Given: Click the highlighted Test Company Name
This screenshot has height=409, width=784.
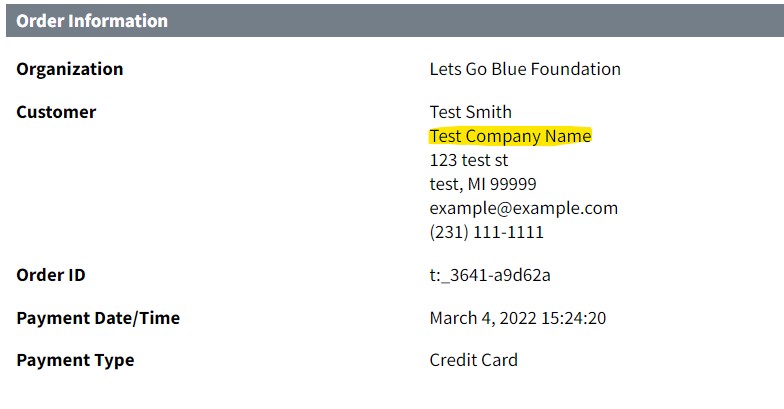Looking at the screenshot, I should coord(510,136).
